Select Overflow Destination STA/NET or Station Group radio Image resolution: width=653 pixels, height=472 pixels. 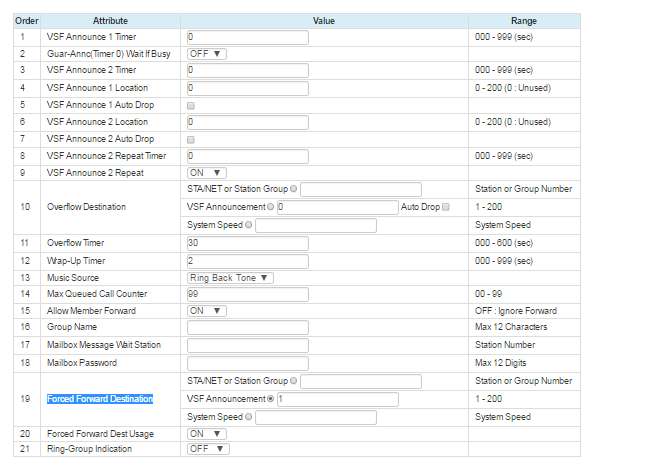(x=295, y=189)
